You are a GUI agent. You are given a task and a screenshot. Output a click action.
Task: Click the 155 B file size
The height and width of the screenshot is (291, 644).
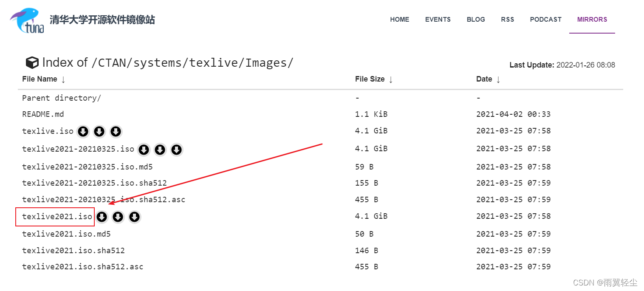click(367, 183)
